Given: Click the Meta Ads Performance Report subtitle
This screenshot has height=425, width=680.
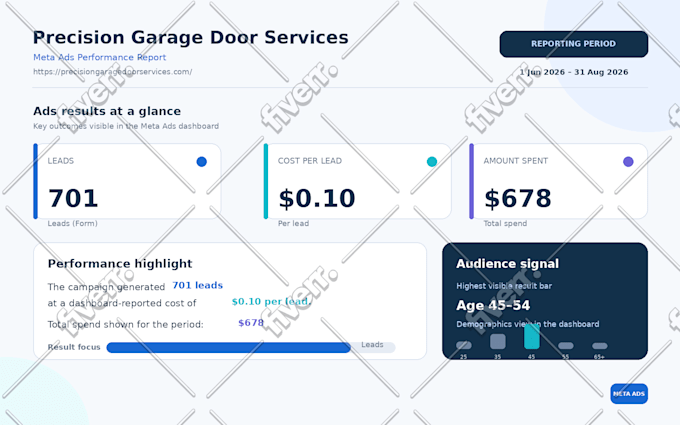Looking at the screenshot, I should tap(100, 57).
